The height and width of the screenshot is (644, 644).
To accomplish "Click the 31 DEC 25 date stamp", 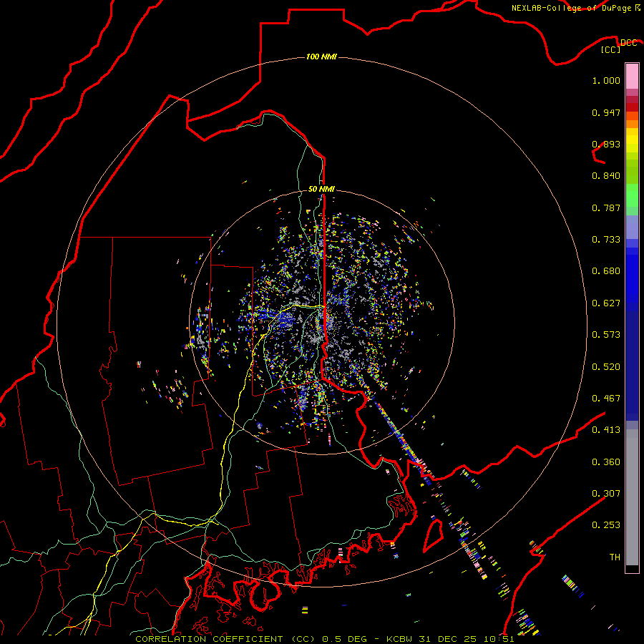I will (448, 639).
